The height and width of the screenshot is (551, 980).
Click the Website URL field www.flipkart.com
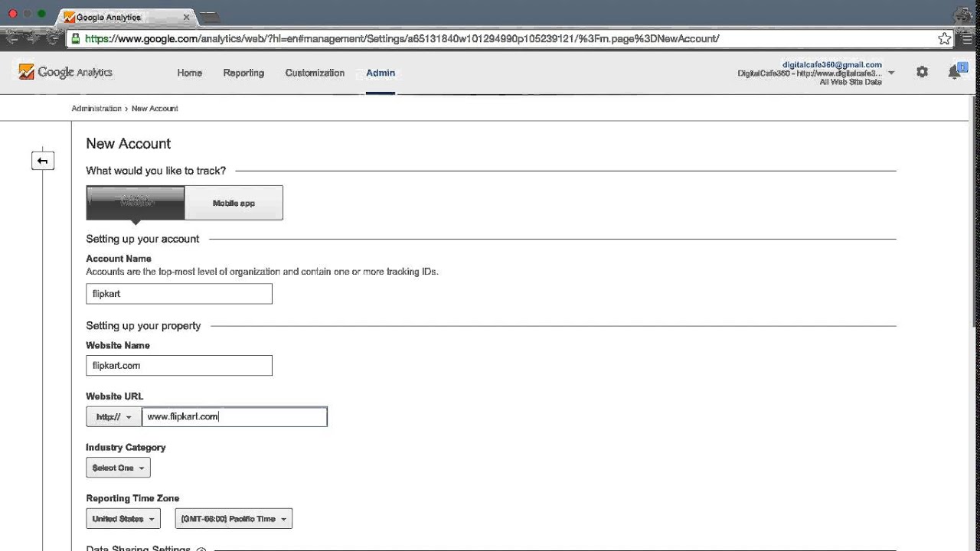234,417
